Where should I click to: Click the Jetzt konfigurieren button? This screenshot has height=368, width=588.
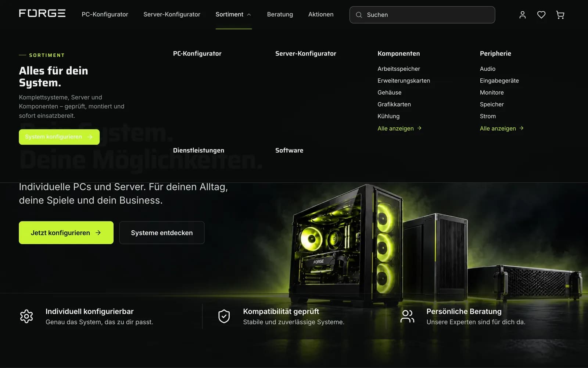click(66, 233)
